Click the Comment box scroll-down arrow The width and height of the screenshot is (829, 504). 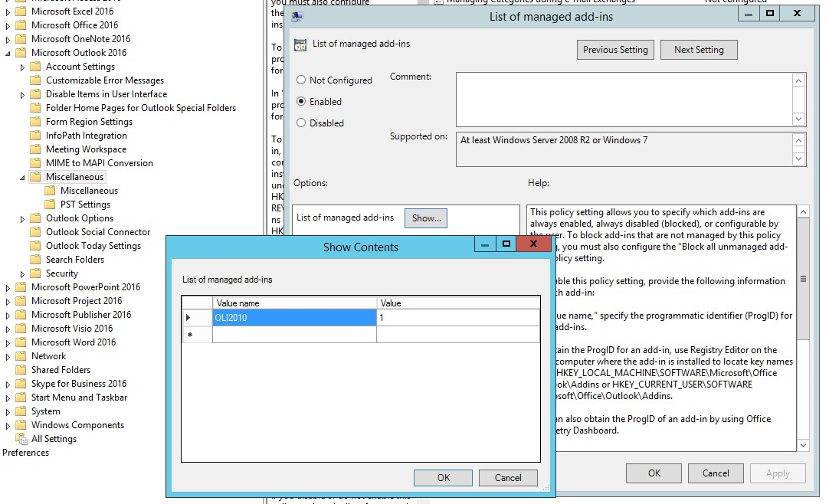pyautogui.click(x=799, y=119)
